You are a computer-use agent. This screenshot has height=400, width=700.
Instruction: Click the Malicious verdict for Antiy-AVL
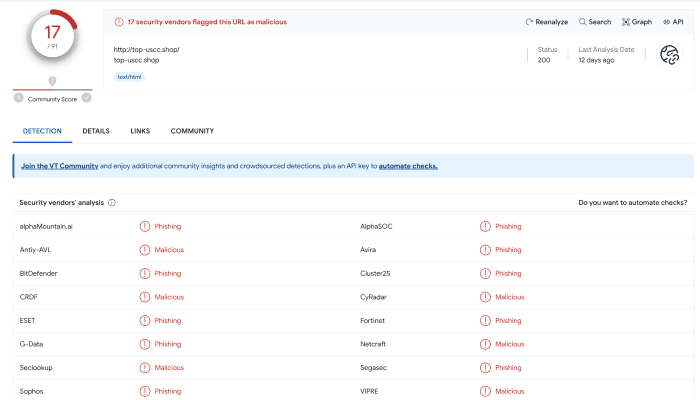tap(169, 250)
